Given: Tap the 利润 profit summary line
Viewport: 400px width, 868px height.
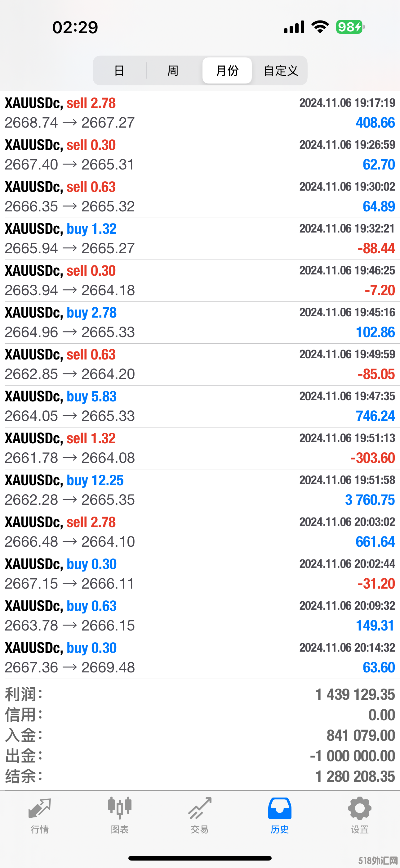Looking at the screenshot, I should (x=200, y=694).
